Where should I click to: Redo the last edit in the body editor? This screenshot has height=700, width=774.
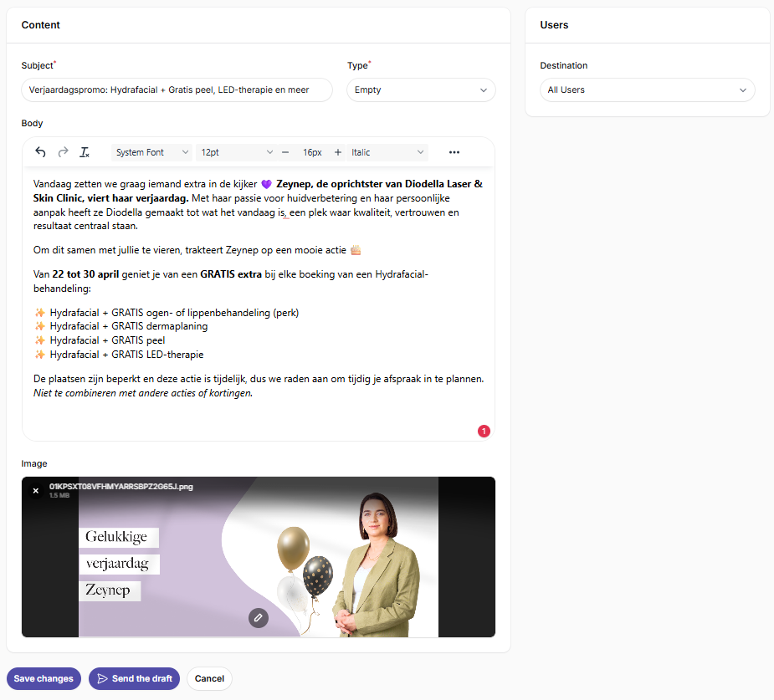click(x=63, y=152)
